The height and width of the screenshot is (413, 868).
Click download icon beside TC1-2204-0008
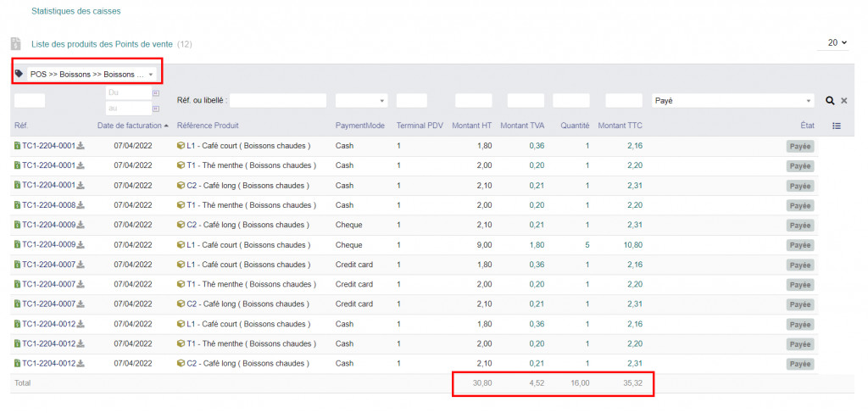pos(81,205)
